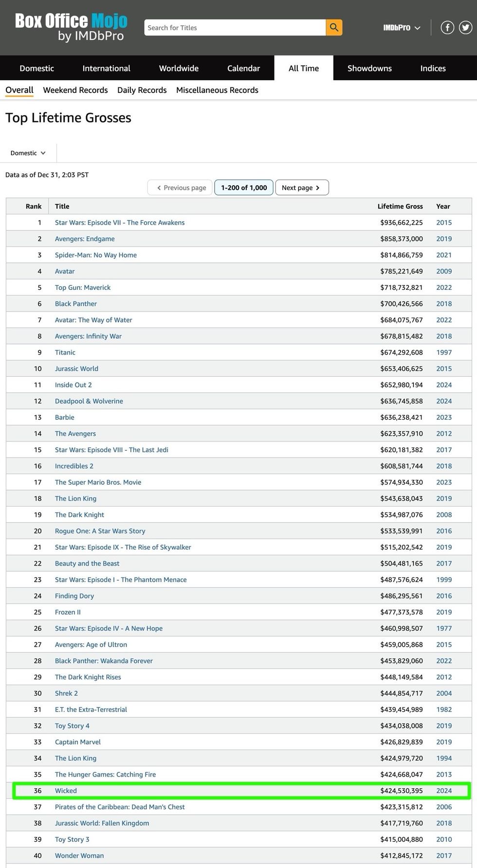Select the Showdowns menu item
The image size is (477, 868).
369,68
